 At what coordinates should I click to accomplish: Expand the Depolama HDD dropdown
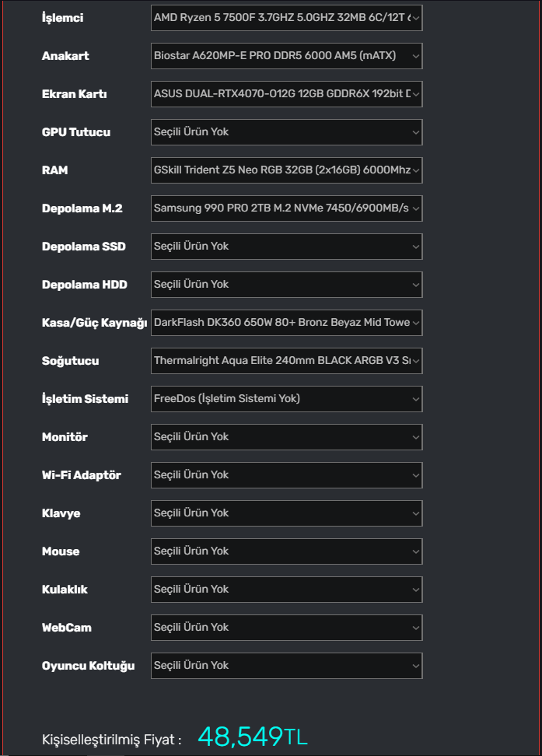(286, 285)
